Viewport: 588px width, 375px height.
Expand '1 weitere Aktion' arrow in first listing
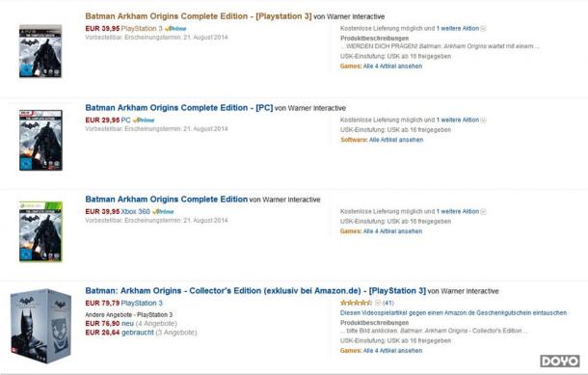(483, 29)
